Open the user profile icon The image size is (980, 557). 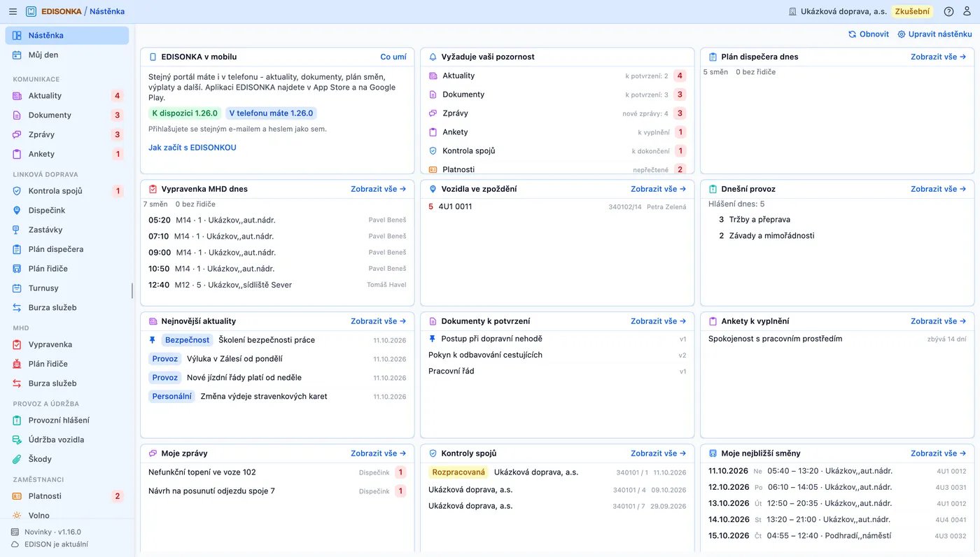tap(967, 11)
